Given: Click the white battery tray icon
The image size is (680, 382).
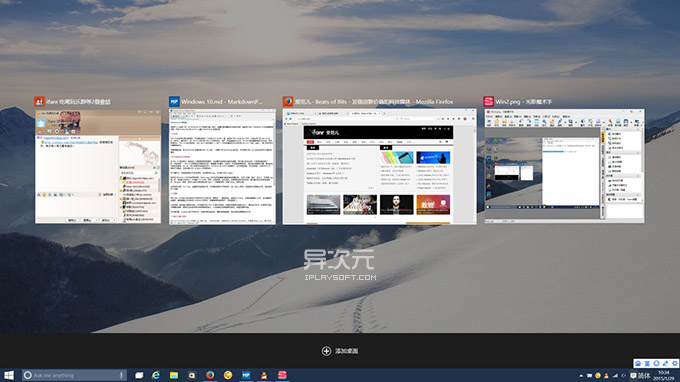Looking at the screenshot, I should (589, 375).
